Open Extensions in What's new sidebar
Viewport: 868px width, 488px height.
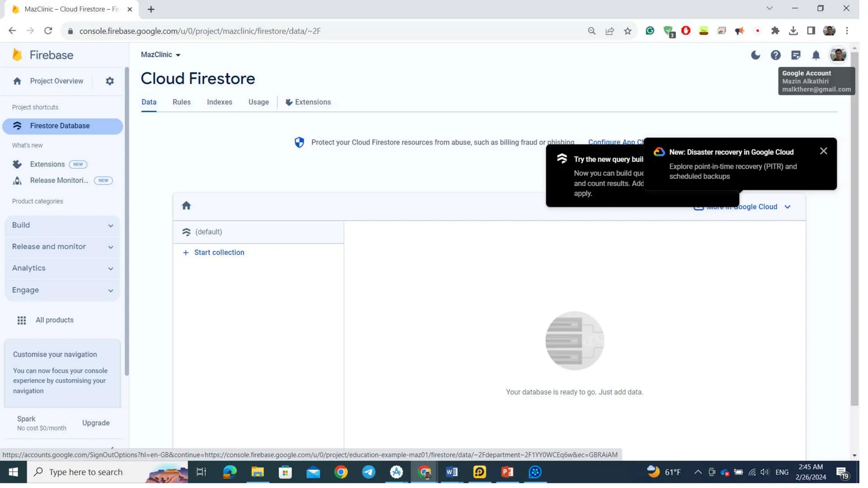(47, 164)
